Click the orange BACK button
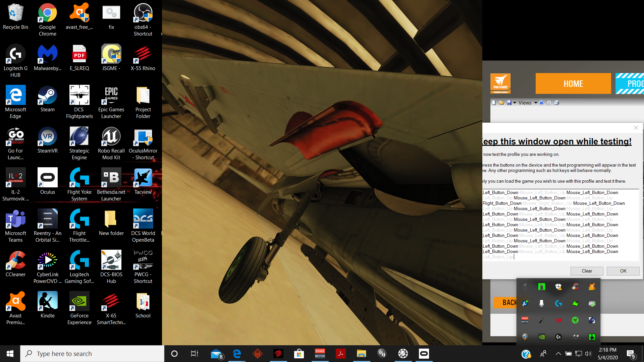 pos(505,302)
